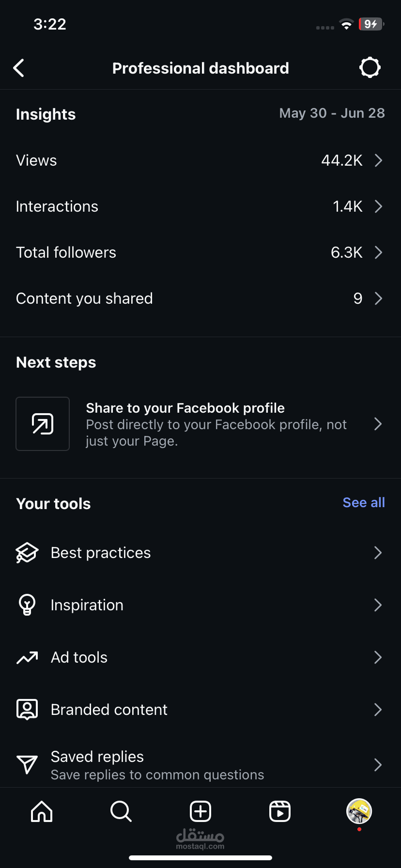Screen dimensions: 401x868
Task: Tap the create new post icon
Action: pyautogui.click(x=200, y=811)
